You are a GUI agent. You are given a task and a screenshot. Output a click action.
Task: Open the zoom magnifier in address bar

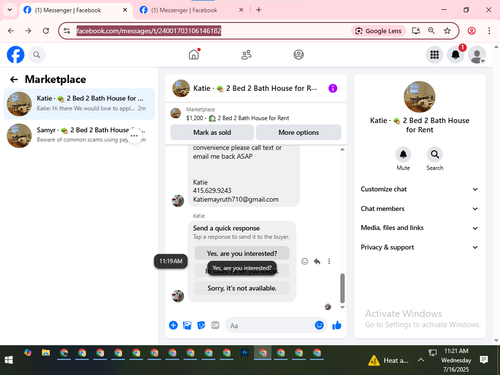pos(431,31)
